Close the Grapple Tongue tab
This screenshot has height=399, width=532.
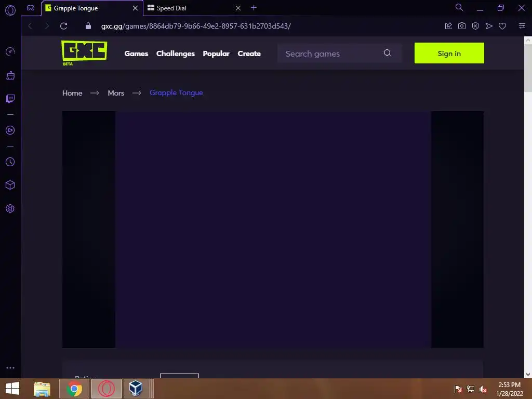136,8
